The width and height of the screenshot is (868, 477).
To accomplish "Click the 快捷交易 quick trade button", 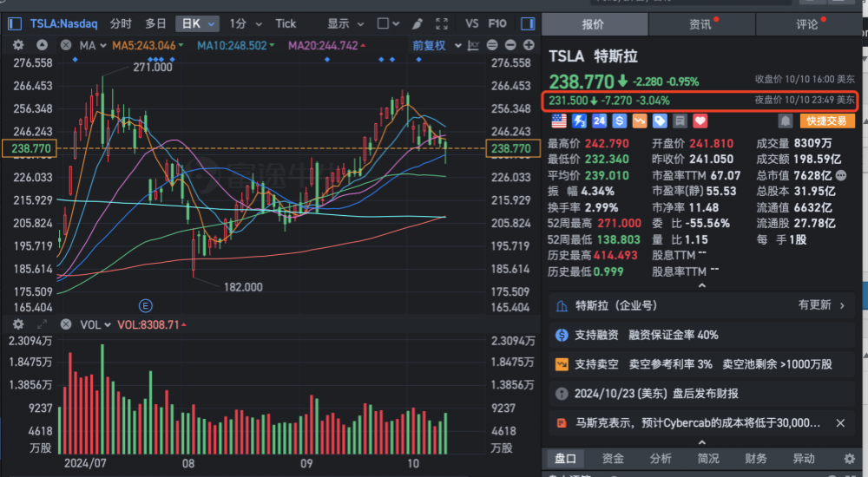I will coord(827,121).
